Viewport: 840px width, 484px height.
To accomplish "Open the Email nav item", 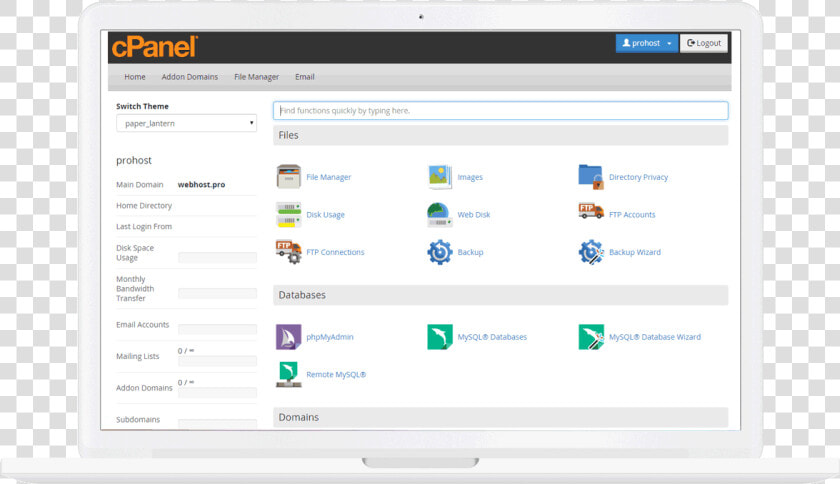I will (x=304, y=77).
